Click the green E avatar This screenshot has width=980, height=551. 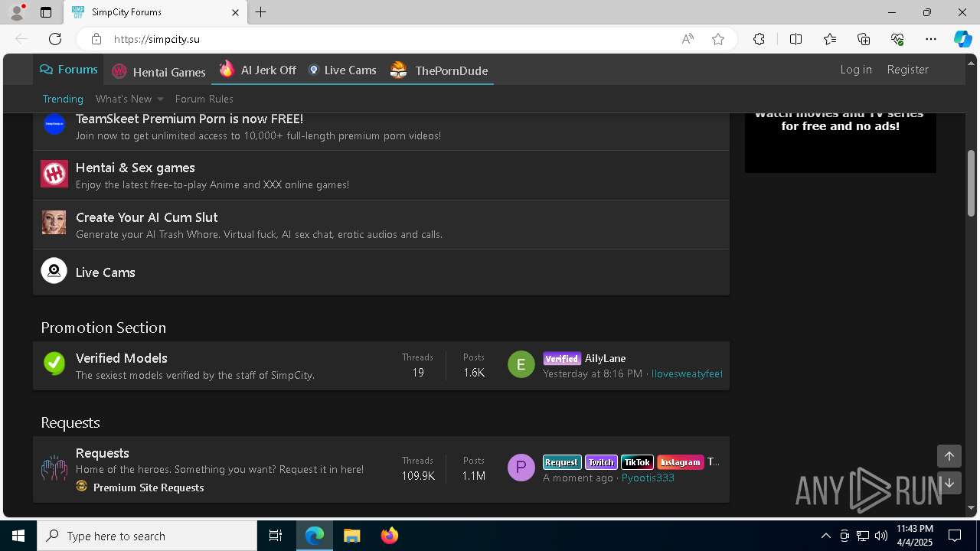(521, 364)
